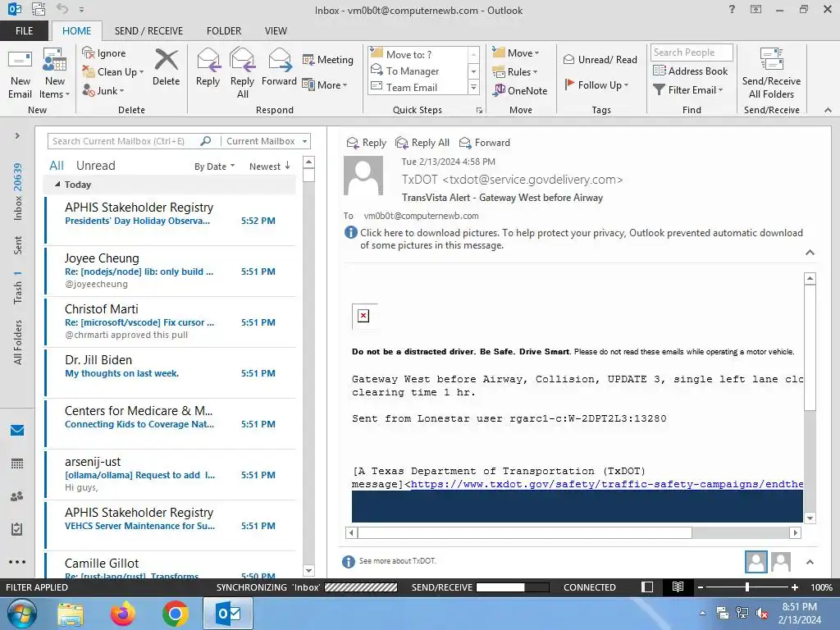Open the Windows Start menu
This screenshot has height=630, width=840.
[22, 614]
